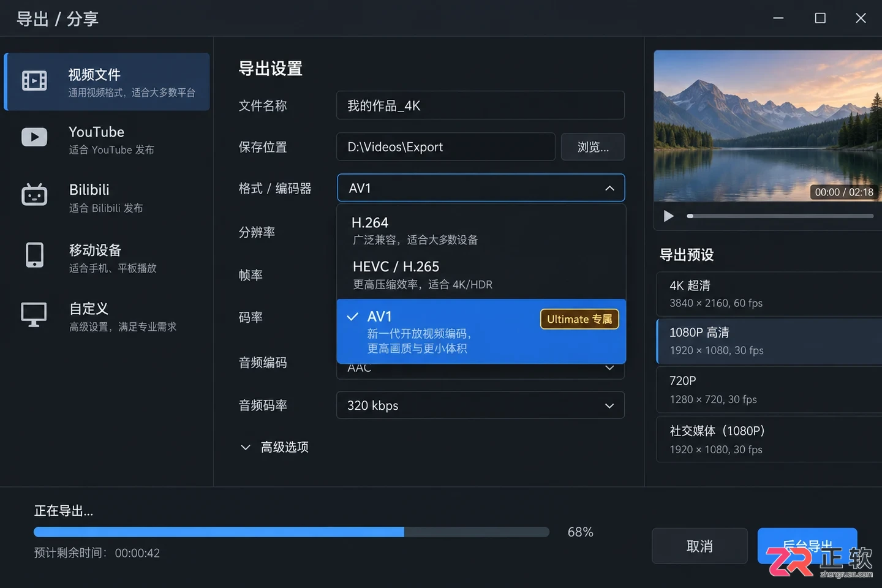This screenshot has height=588, width=882.
Task: Click the preview playback seek bar
Action: [x=780, y=216]
